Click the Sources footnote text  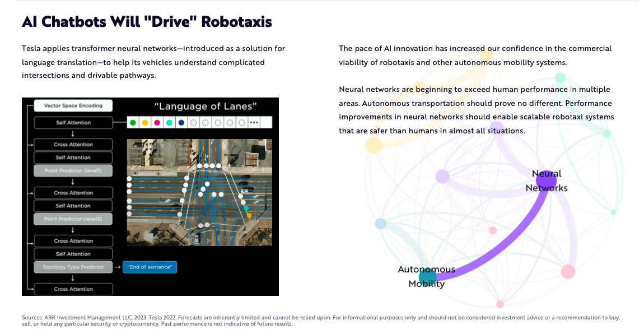click(321, 321)
